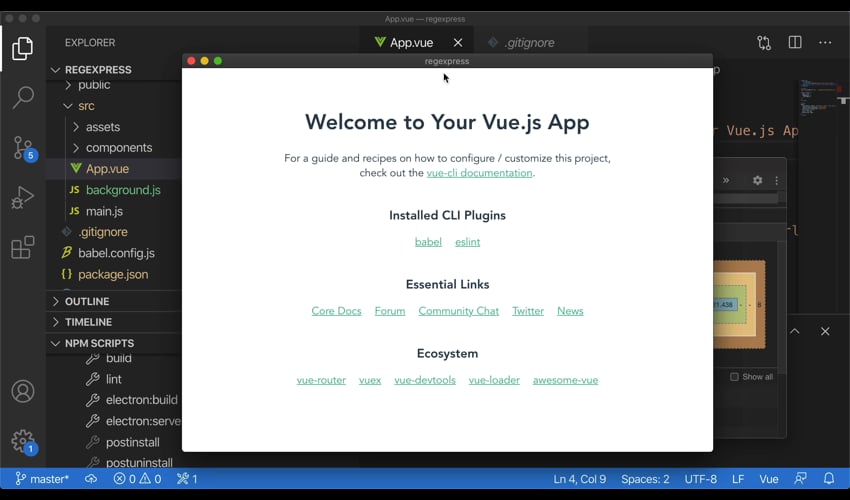Run the postinstall npm script
Image resolution: width=850 pixels, height=500 pixels.
[x=132, y=442]
